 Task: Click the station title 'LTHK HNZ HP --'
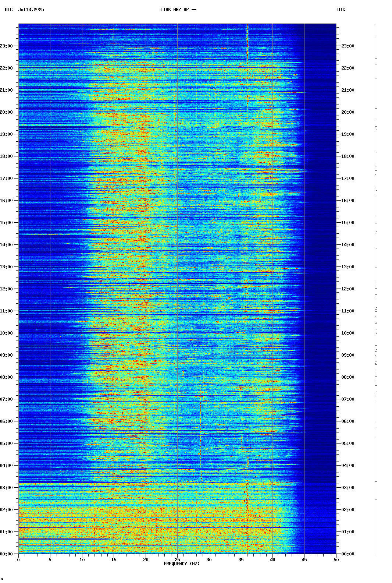[x=178, y=10]
